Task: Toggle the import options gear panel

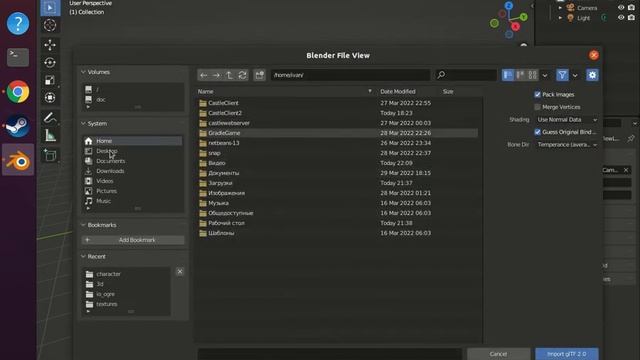Action: 592,75
